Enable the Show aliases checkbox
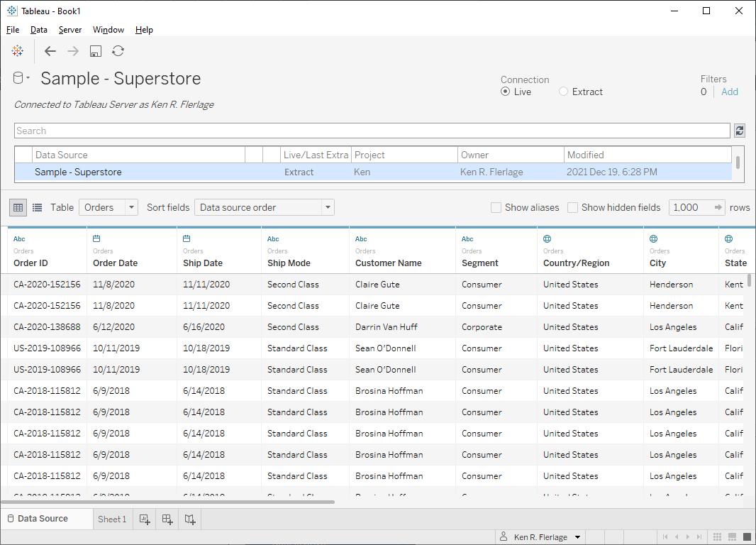Screen dimensions: 756x545 pyautogui.click(x=496, y=207)
